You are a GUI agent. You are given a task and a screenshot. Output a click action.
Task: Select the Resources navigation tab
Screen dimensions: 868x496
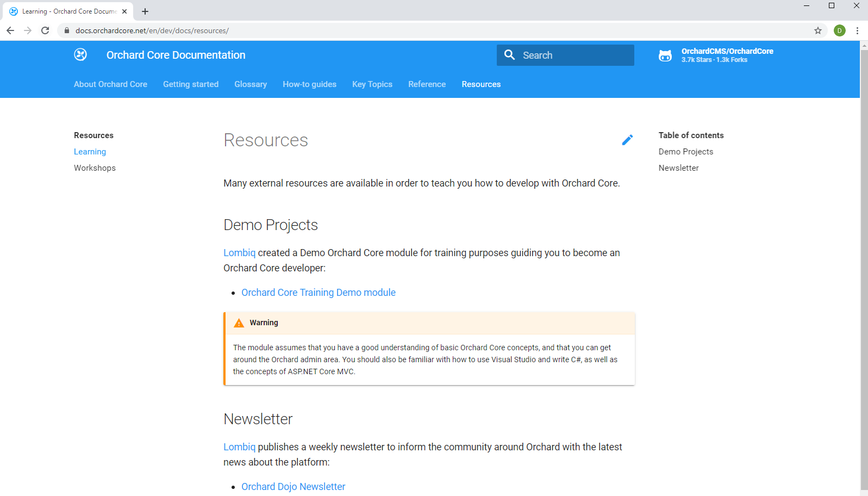(x=481, y=84)
